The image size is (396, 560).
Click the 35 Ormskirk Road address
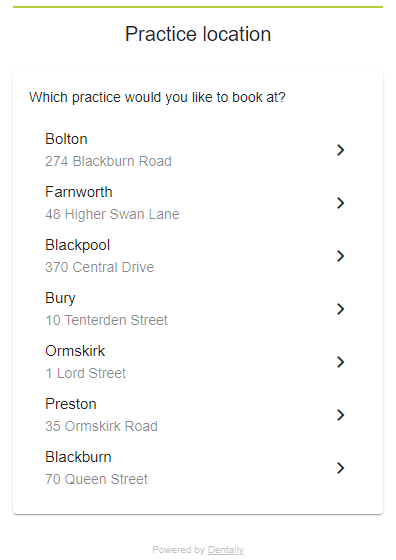point(101,426)
